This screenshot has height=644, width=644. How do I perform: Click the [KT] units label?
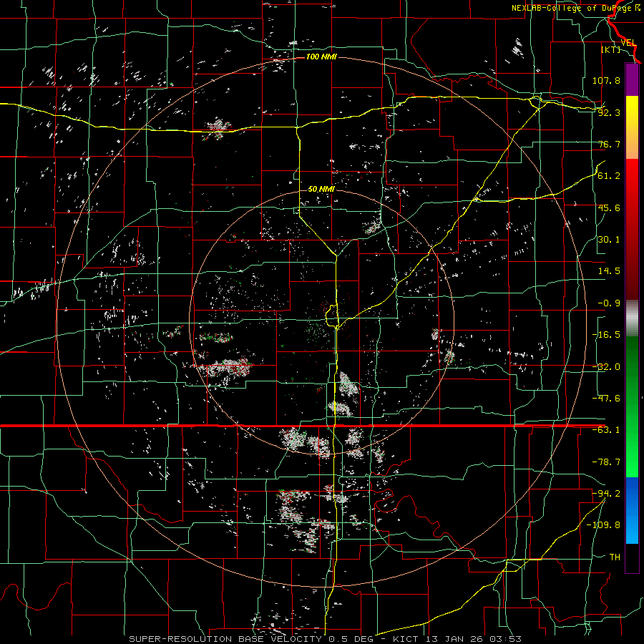click(x=610, y=49)
